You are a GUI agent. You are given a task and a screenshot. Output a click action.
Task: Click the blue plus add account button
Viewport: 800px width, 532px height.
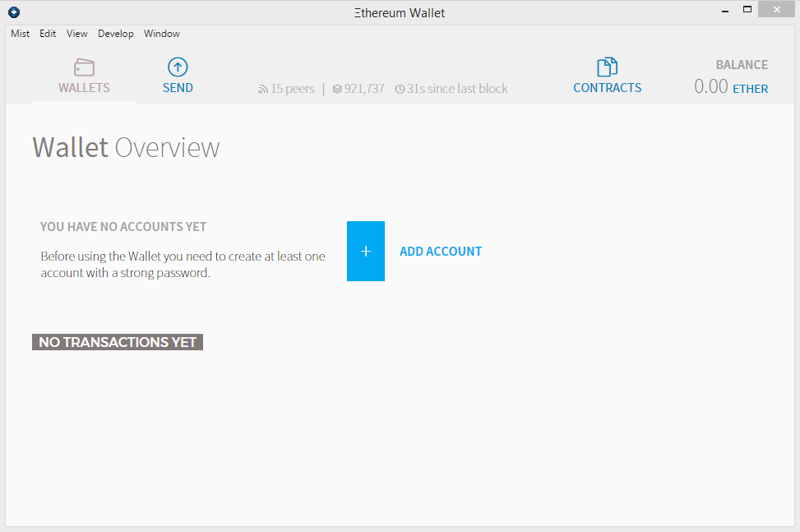coord(366,251)
